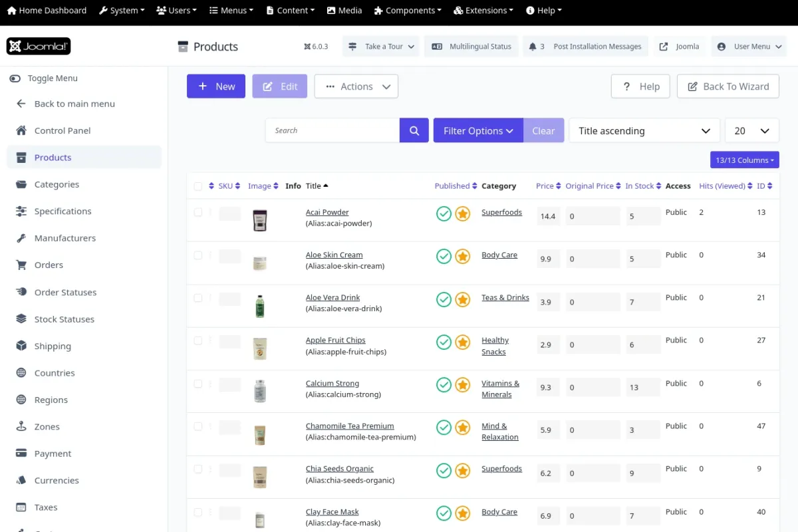This screenshot has width=798, height=532.
Task: Click the Countries globe icon in sidebar
Action: pyautogui.click(x=21, y=373)
